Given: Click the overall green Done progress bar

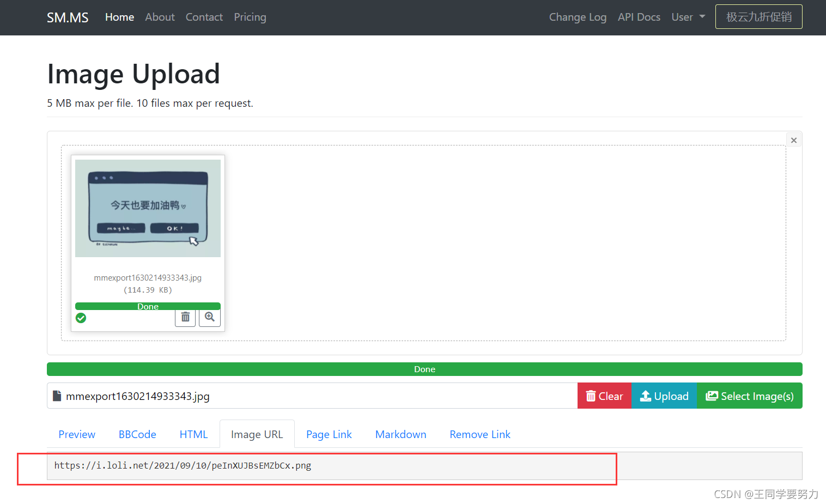Looking at the screenshot, I should point(424,369).
